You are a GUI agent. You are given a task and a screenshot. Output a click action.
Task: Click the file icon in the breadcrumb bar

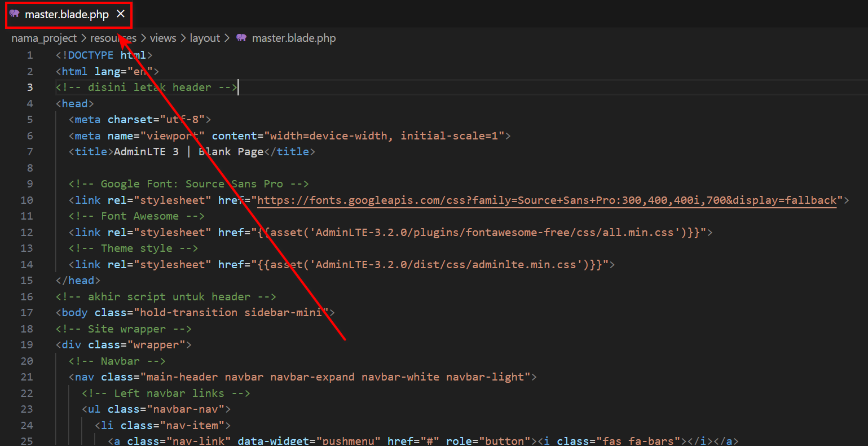[242, 38]
